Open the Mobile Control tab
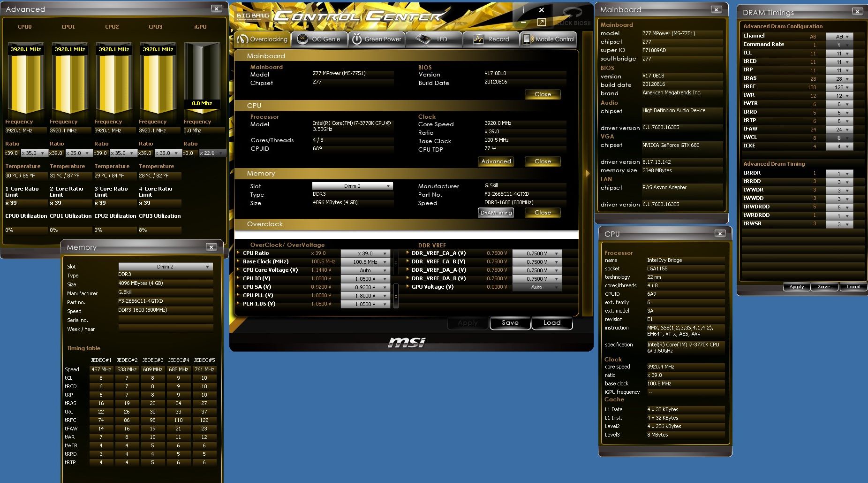Image resolution: width=868 pixels, height=483 pixels. (549, 39)
